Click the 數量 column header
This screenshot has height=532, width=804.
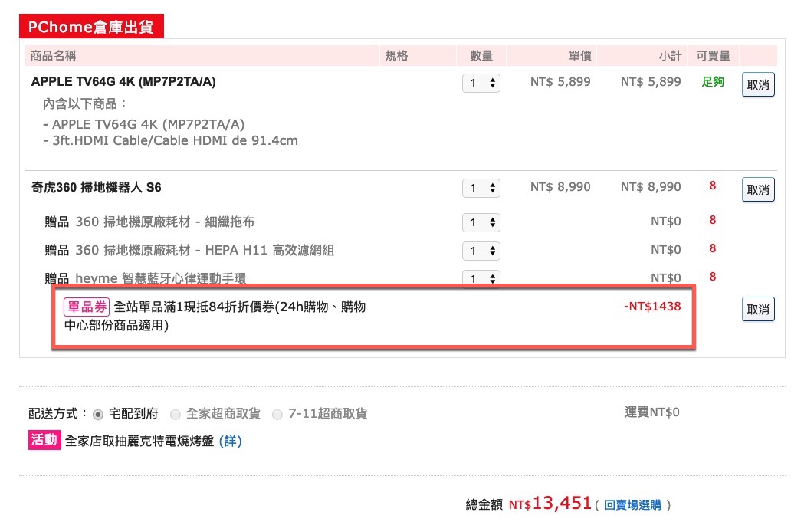coord(481,56)
